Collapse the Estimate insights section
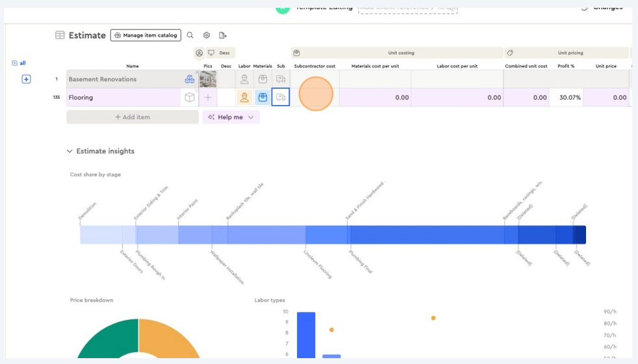The height and width of the screenshot is (364, 638). (x=70, y=151)
